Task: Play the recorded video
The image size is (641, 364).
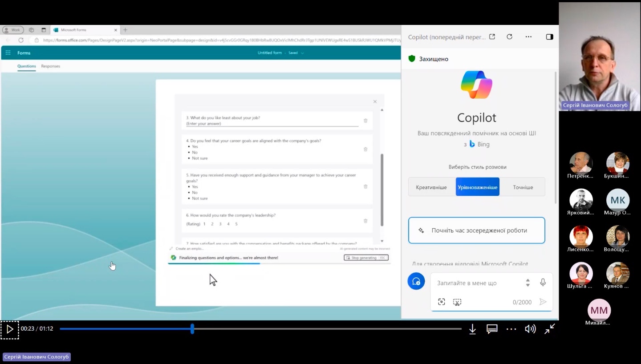Action: (10, 329)
